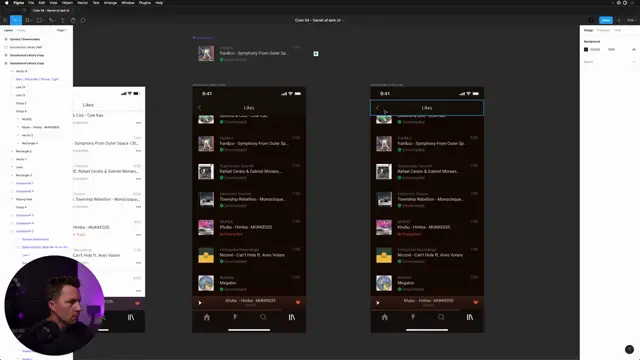
Task: Select the Rectangle 3 layer
Action: [24, 175]
